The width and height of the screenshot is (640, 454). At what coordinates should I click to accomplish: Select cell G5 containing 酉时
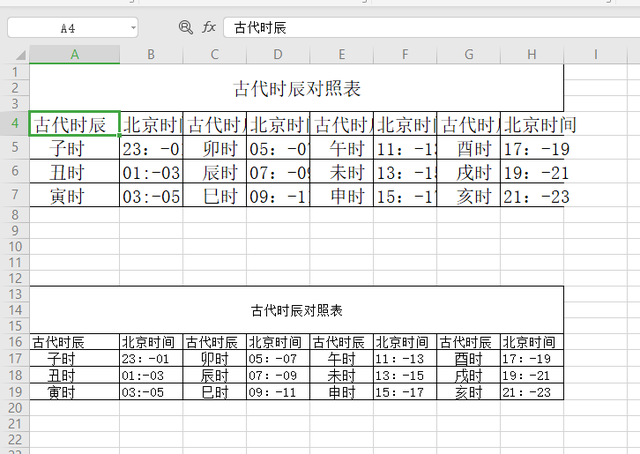[469, 147]
